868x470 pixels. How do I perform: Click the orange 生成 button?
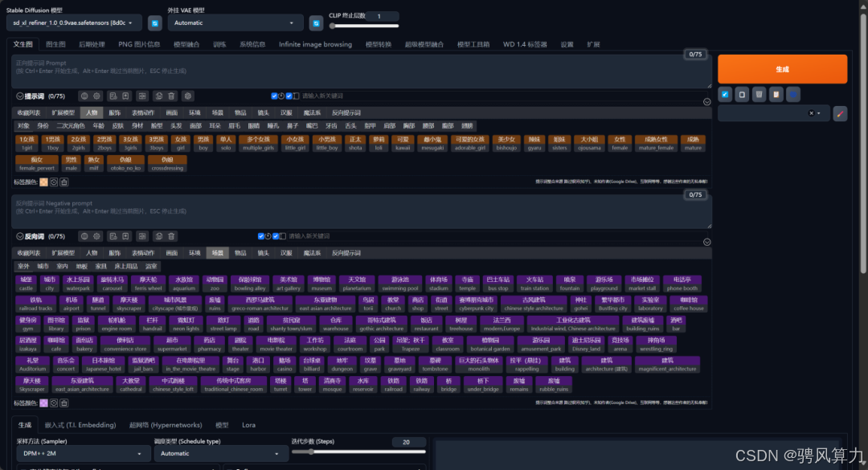pos(782,69)
